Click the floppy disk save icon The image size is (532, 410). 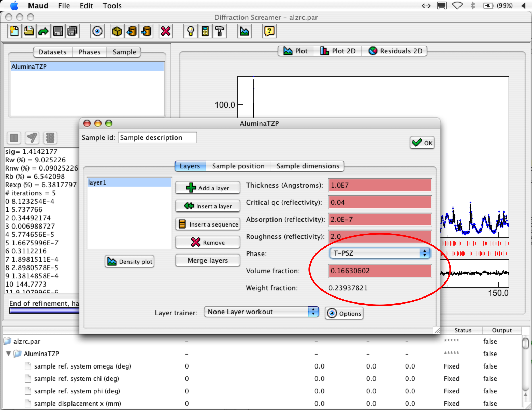(58, 31)
